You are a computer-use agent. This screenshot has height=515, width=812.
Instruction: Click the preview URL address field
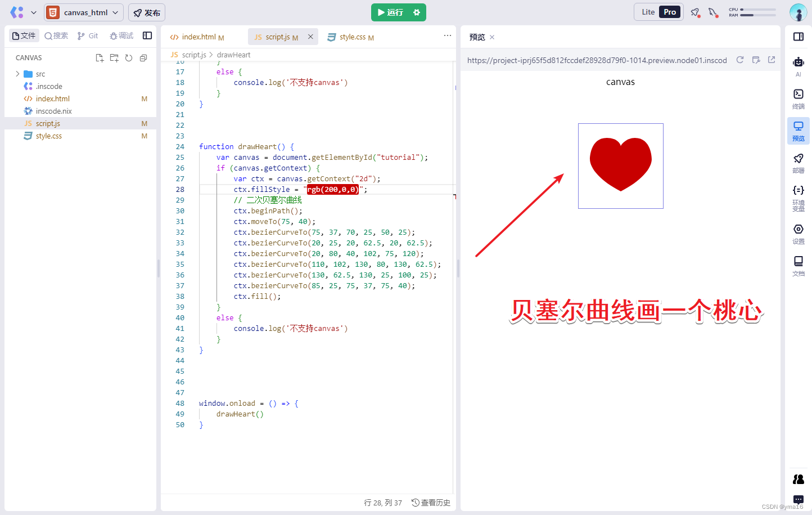coord(597,60)
